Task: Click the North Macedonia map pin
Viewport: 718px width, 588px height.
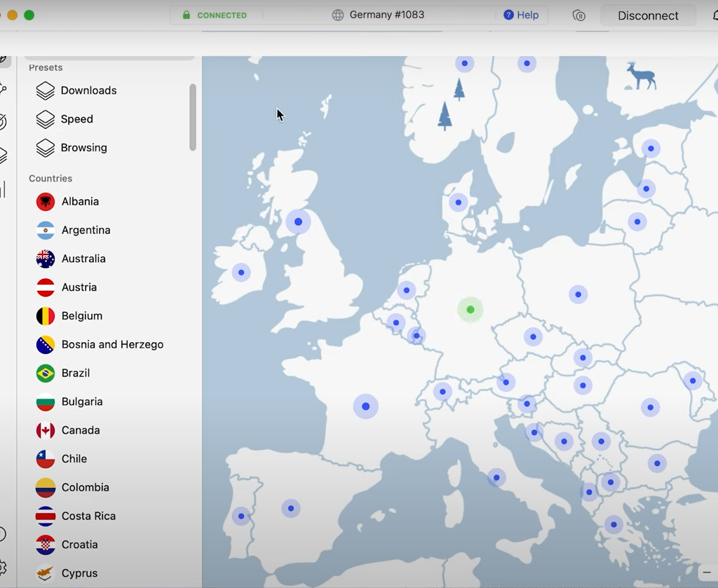Action: [x=611, y=482]
